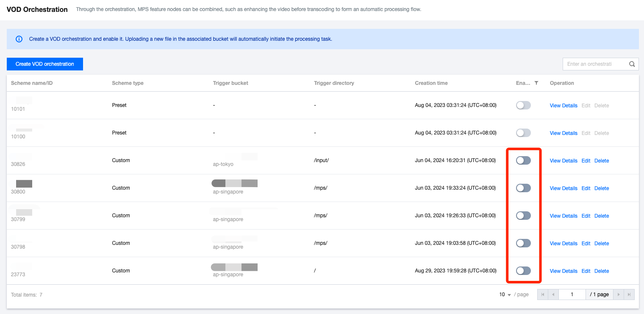Screen dimensions: 644x314
Task: Click the info icon in the blue notice banner
Action: pos(19,39)
